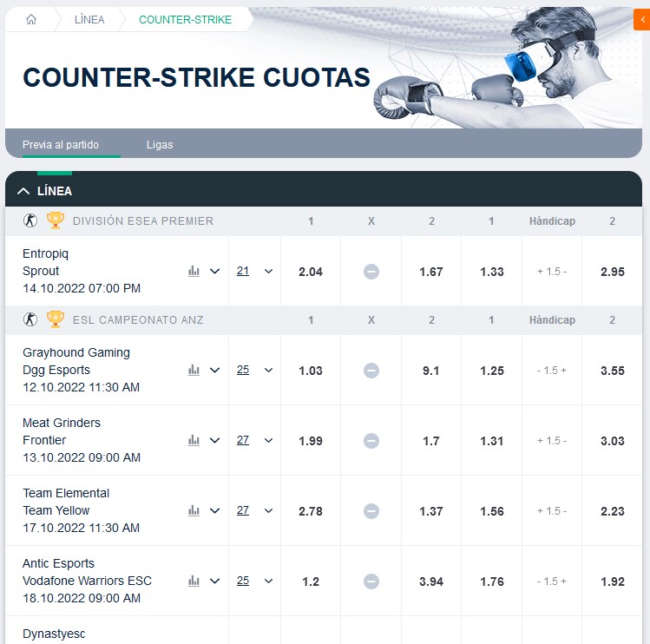
Task: Open 25 markets link for Grayhound Gaming
Action: click(x=243, y=370)
